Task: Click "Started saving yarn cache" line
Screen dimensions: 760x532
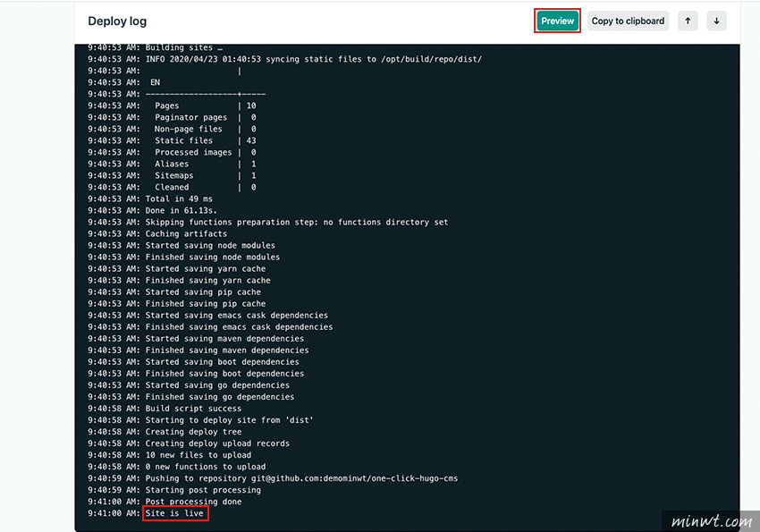Action: tap(176, 269)
